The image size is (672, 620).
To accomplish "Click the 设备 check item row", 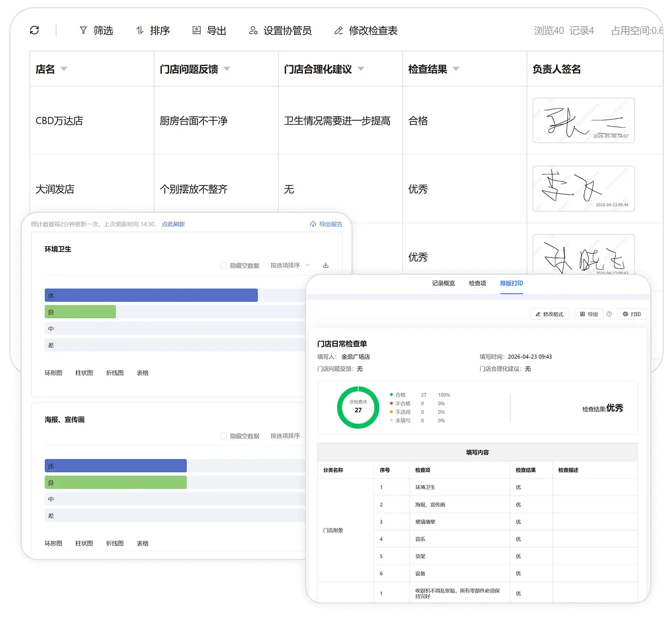I will [506, 574].
